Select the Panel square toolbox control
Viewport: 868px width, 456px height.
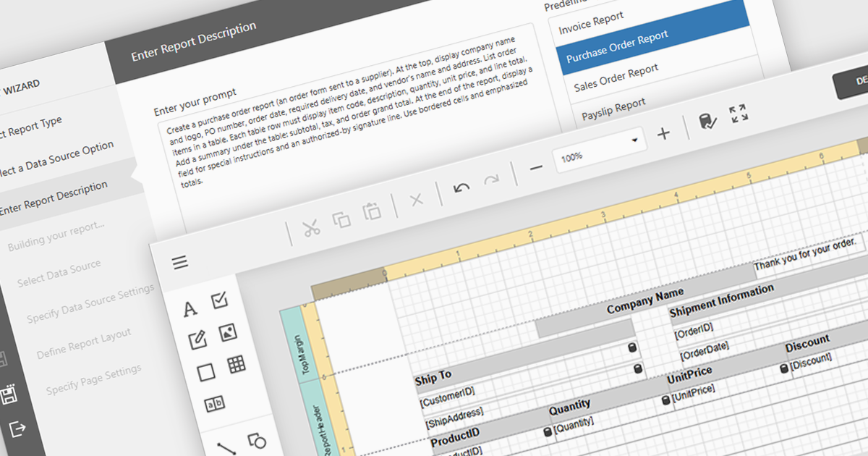206,372
